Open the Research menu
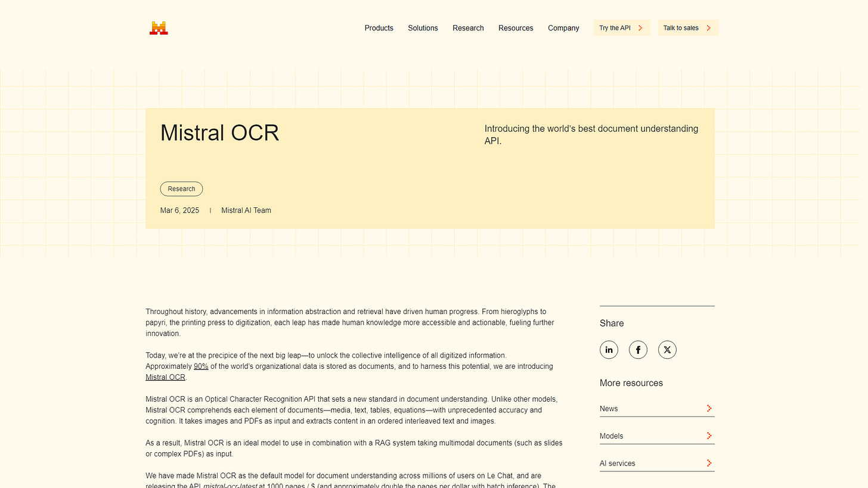Image resolution: width=868 pixels, height=488 pixels. 468,28
